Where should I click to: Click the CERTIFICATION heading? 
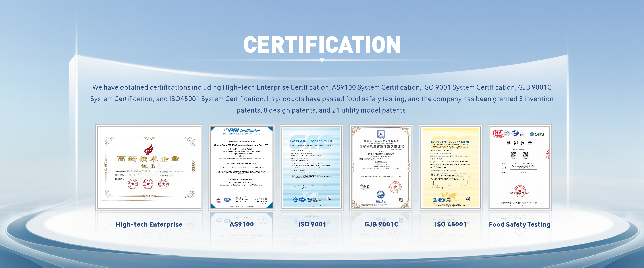pos(322,45)
